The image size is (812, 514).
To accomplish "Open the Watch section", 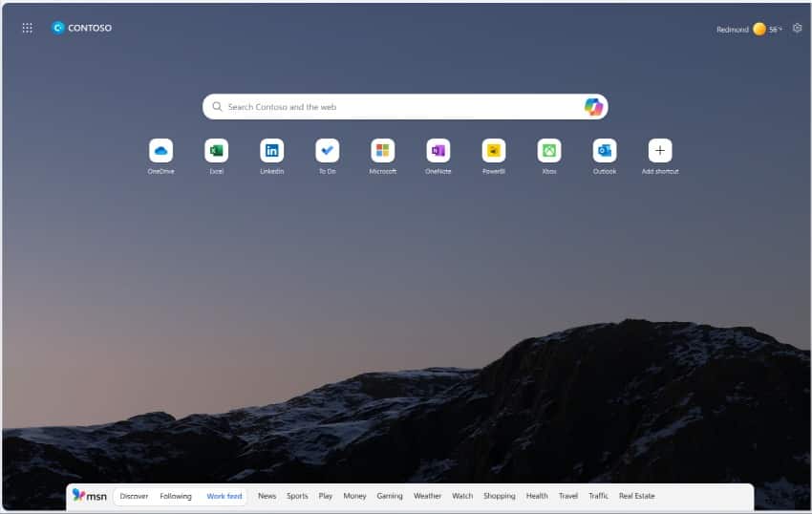I will coord(462,497).
